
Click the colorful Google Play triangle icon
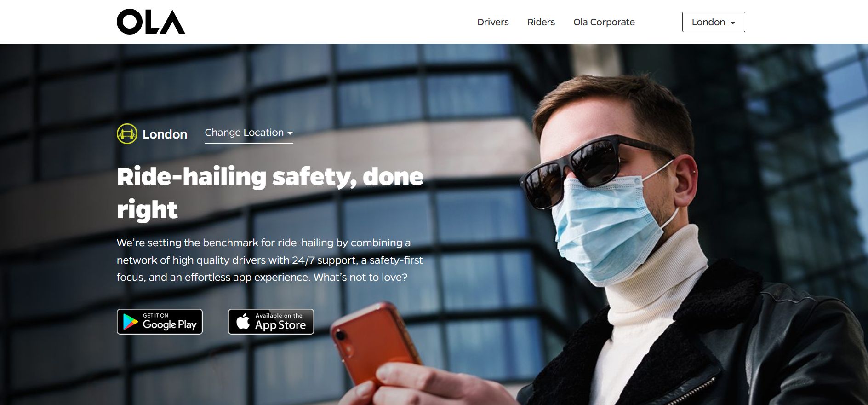pos(131,322)
